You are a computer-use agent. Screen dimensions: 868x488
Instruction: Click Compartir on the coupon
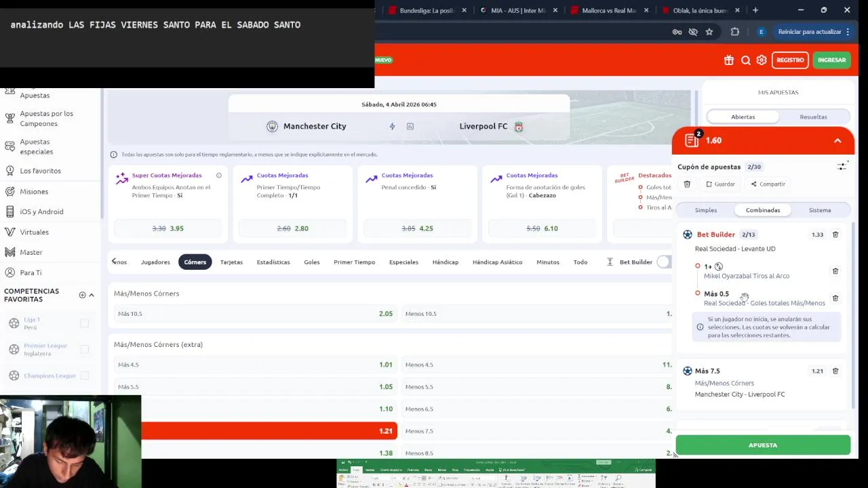pyautogui.click(x=768, y=184)
